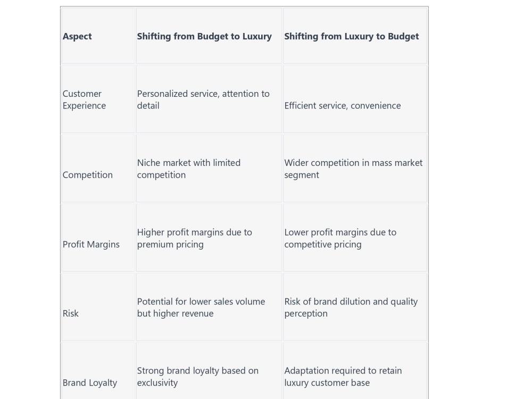Select the Shifting from Budget to Luxury header
532x399 pixels.
point(204,36)
